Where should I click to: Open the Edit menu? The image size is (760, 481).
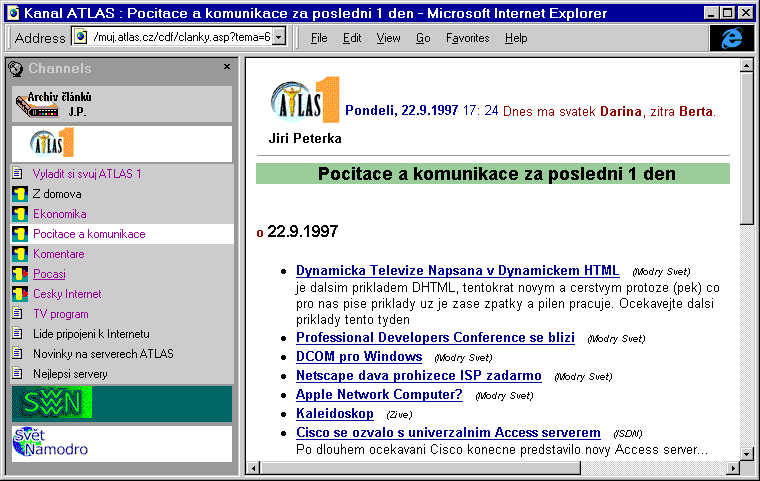tap(352, 38)
